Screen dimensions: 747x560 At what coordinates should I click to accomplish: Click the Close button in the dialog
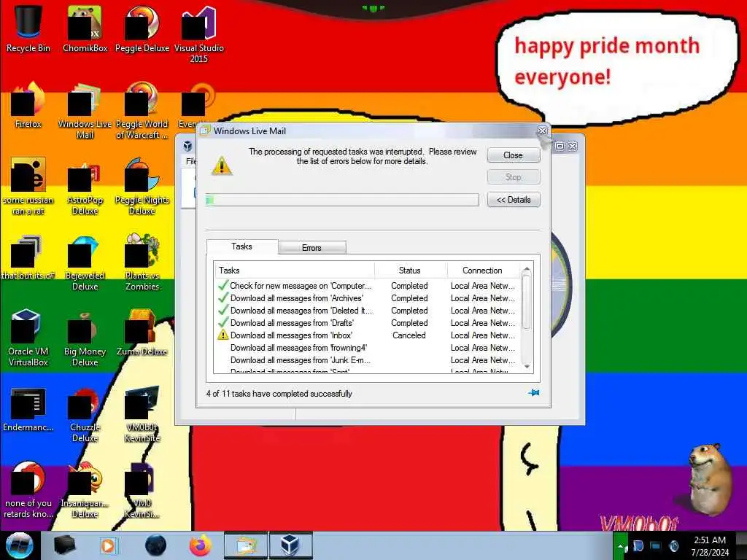point(513,155)
